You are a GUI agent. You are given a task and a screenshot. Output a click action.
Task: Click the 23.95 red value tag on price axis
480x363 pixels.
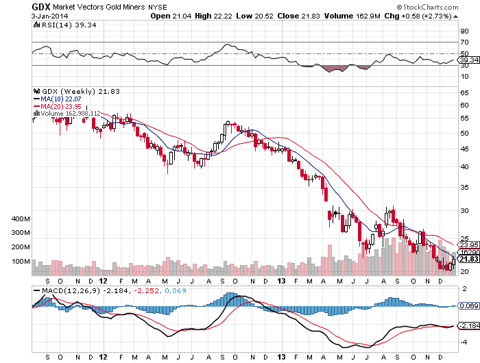click(x=469, y=245)
